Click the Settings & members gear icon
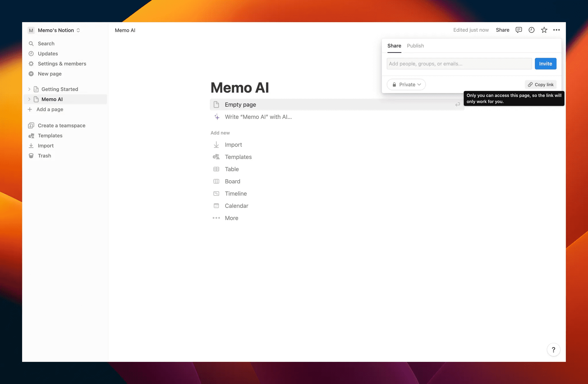Image resolution: width=588 pixels, height=384 pixels. pos(31,64)
